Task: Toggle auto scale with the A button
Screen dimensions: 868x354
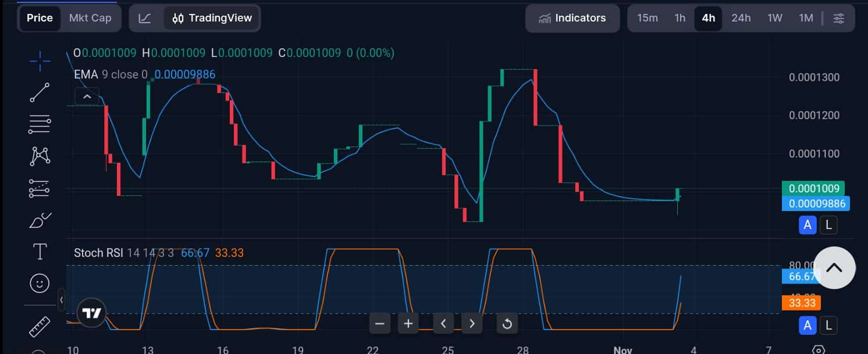Action: (x=807, y=225)
